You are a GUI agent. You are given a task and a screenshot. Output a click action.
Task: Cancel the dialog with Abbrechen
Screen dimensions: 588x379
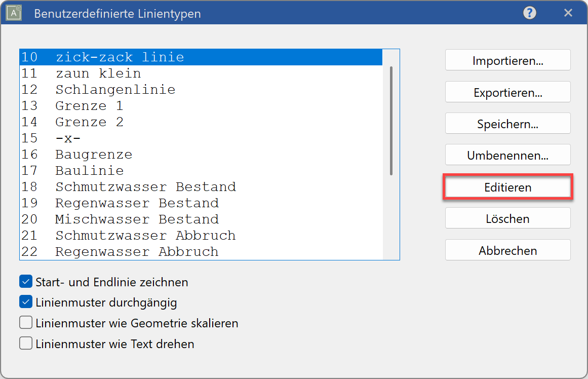pyautogui.click(x=507, y=250)
